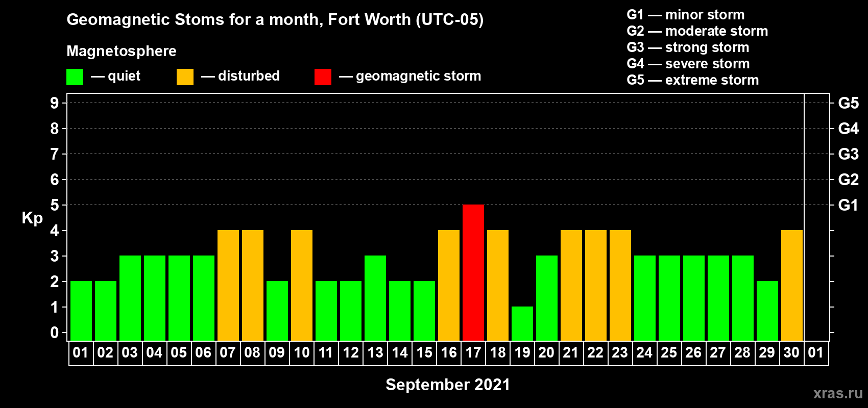Click the green bar for day 29

point(767,311)
